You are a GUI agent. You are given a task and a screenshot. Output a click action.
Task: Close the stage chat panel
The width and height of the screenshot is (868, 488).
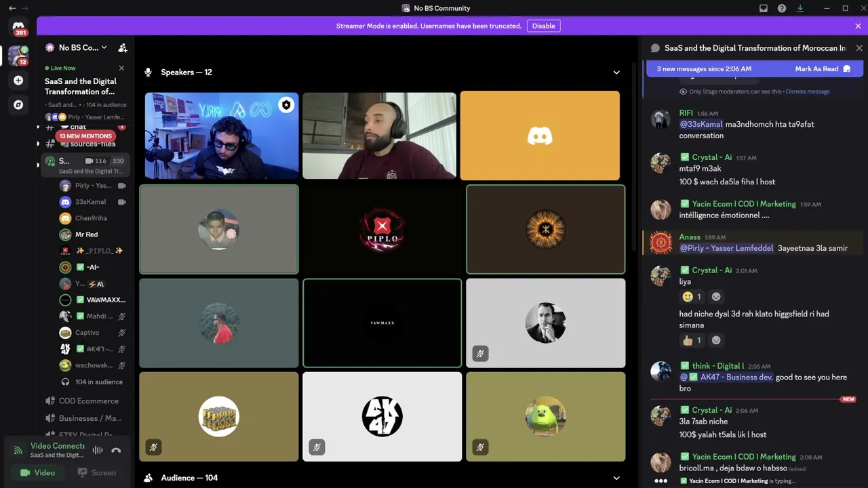(x=859, y=48)
